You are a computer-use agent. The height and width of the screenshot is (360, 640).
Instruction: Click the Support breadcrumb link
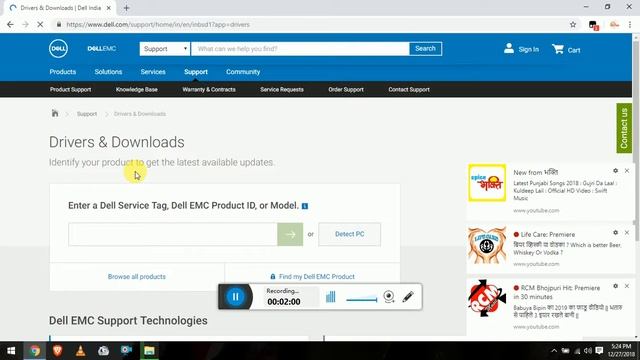(x=87, y=114)
